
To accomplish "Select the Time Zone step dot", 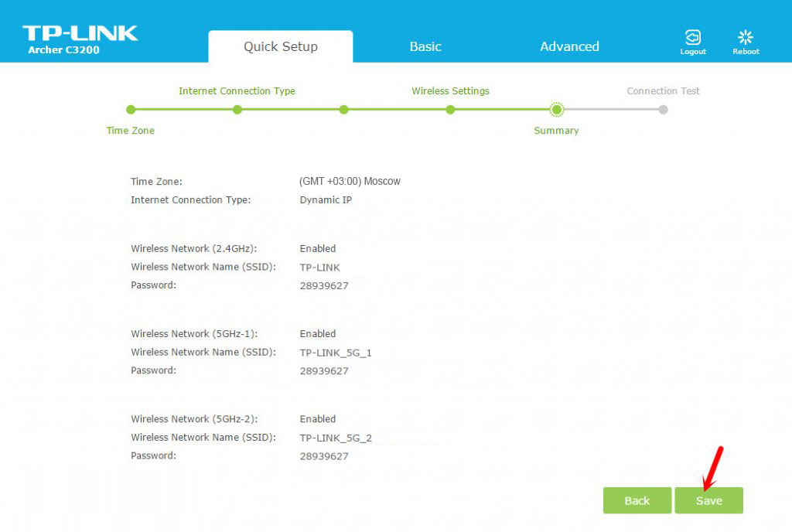I will pyautogui.click(x=131, y=110).
